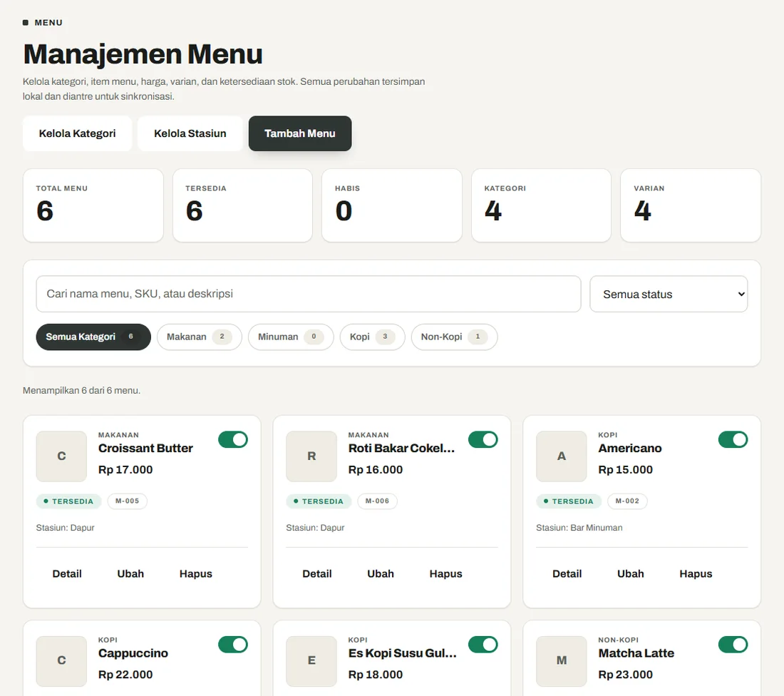Click Ubah on Americano card

coord(631,574)
